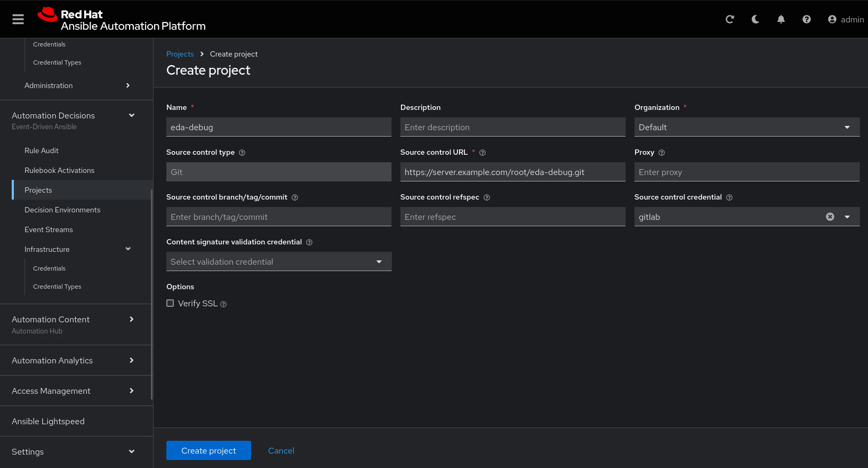868x468 pixels.
Task: Expand the Automation Content section
Action: (77, 324)
